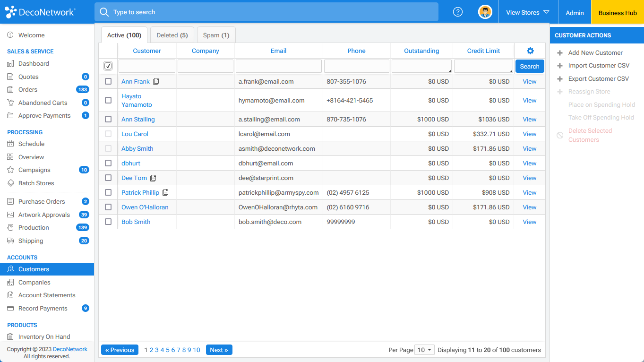Click the Approve Payments icon
Image resolution: width=644 pixels, height=362 pixels.
click(10, 115)
